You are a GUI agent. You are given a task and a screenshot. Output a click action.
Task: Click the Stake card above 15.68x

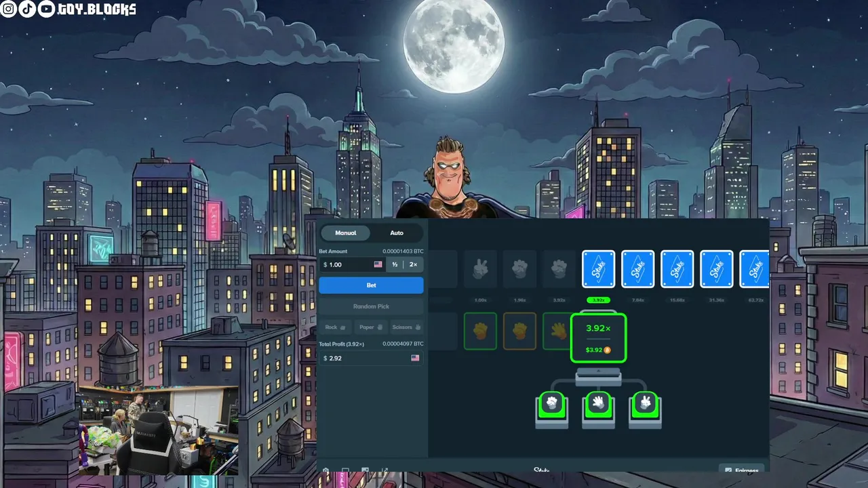click(677, 269)
